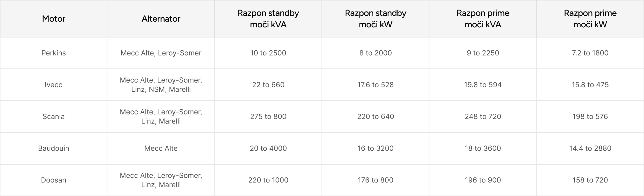Click Perkins standby range 10 to 2500
The height and width of the screenshot is (196, 644).
click(x=268, y=53)
